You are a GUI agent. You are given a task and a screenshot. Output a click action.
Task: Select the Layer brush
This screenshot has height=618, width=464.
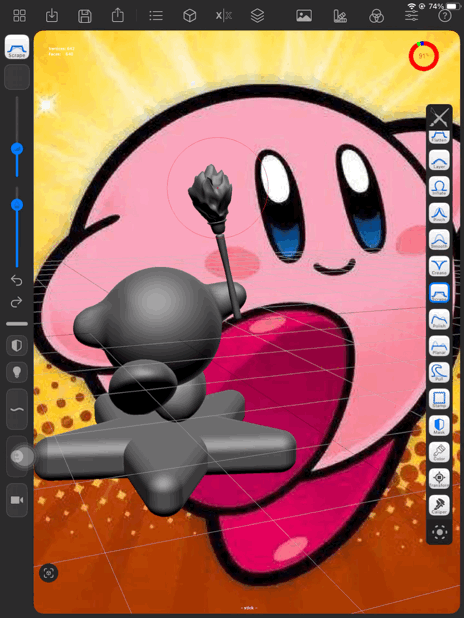(439, 160)
